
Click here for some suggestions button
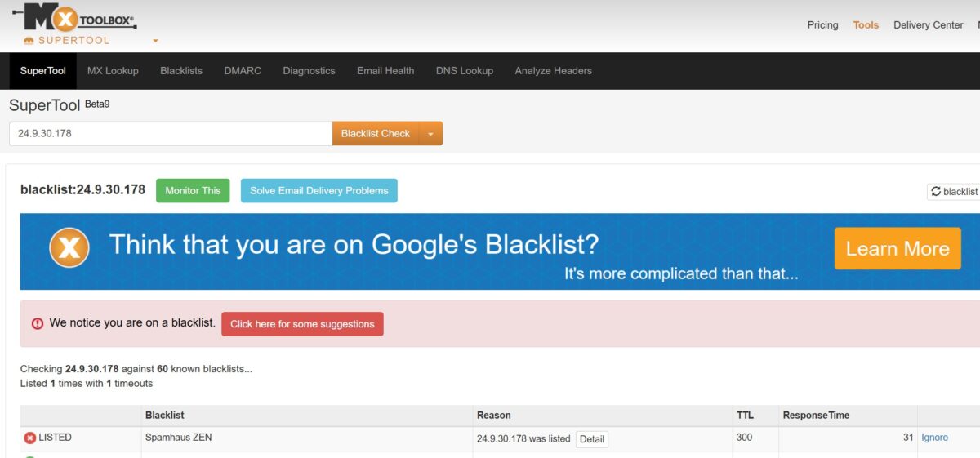pyautogui.click(x=302, y=324)
